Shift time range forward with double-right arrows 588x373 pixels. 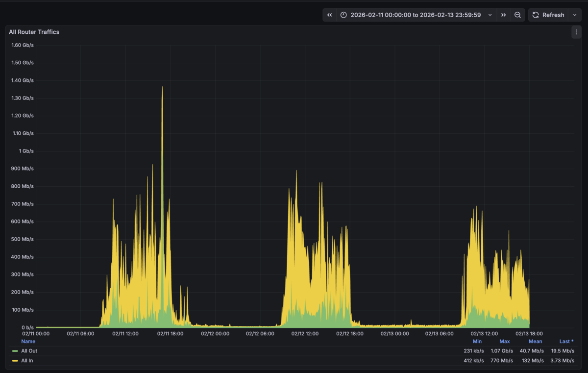coord(503,15)
